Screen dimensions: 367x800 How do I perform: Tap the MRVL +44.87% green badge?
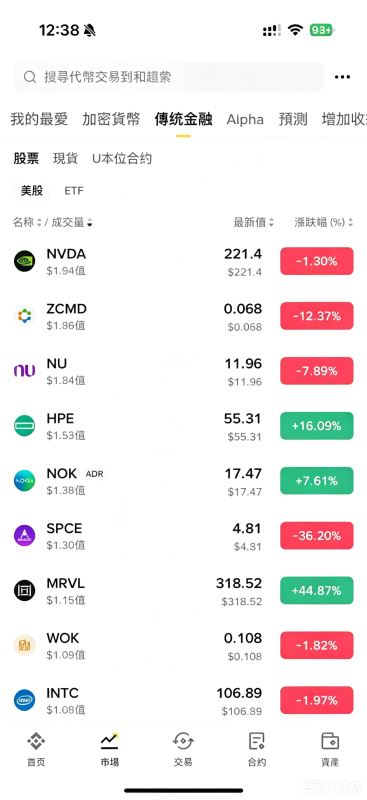point(316,590)
